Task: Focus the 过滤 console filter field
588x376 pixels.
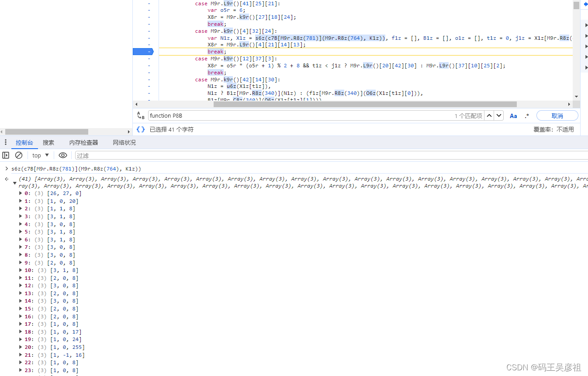Action: point(331,156)
